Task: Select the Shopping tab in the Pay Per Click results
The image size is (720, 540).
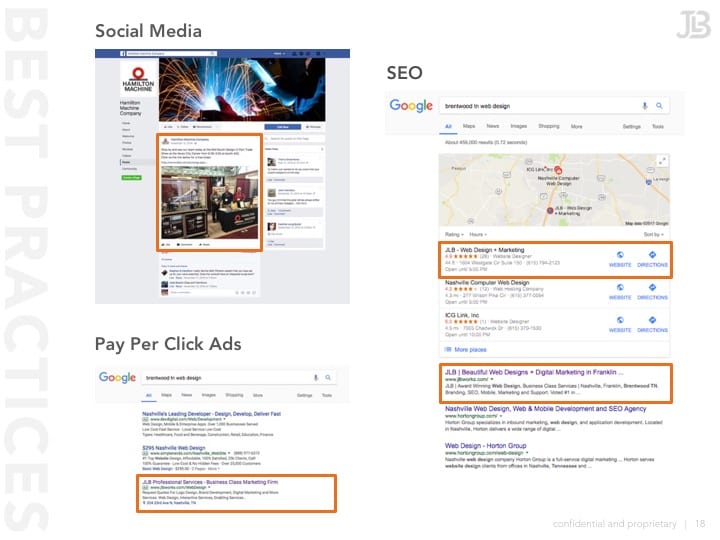Action: tap(234, 395)
